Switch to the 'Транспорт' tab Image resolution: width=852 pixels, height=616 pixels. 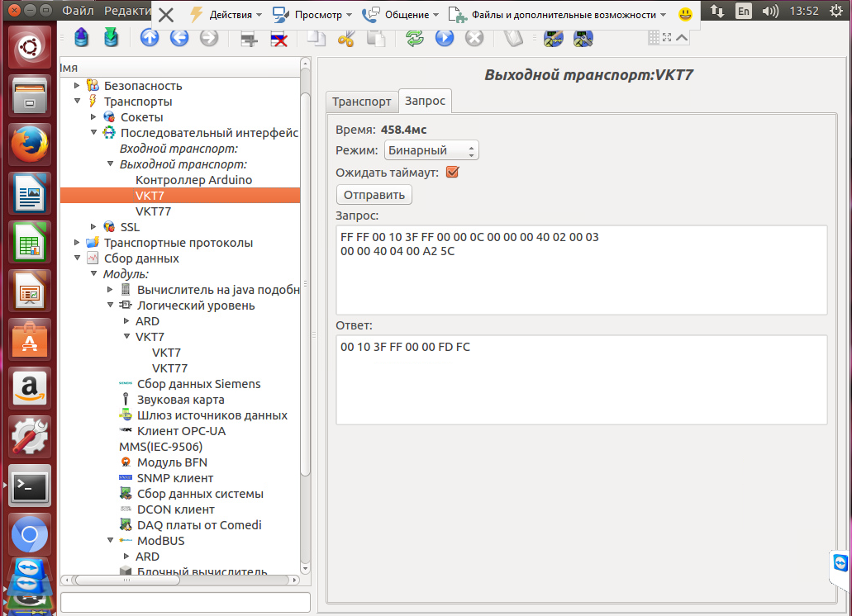click(361, 102)
